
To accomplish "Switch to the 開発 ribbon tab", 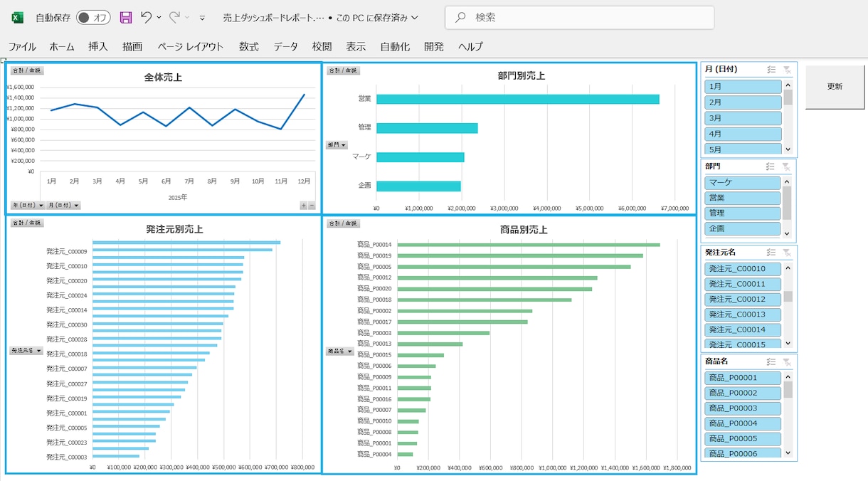I will pyautogui.click(x=434, y=47).
